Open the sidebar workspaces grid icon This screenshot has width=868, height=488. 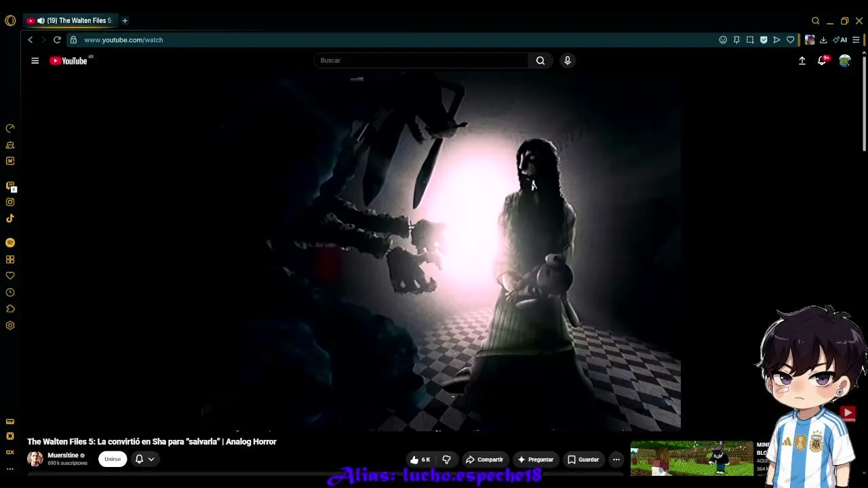10,260
